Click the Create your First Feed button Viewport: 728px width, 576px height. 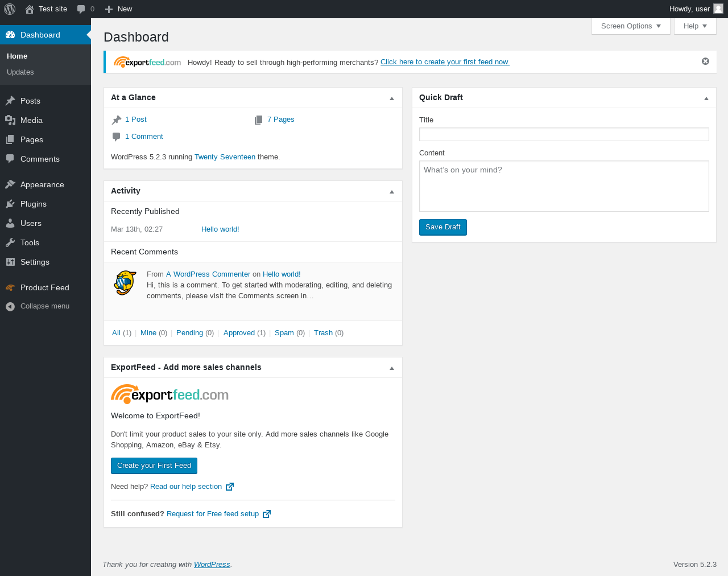pos(154,466)
